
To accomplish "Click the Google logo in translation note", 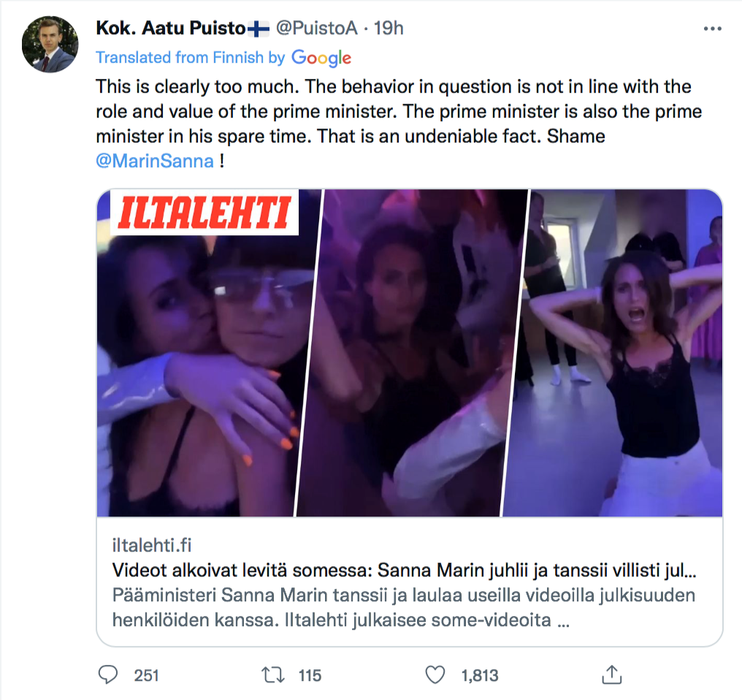I will click(321, 58).
